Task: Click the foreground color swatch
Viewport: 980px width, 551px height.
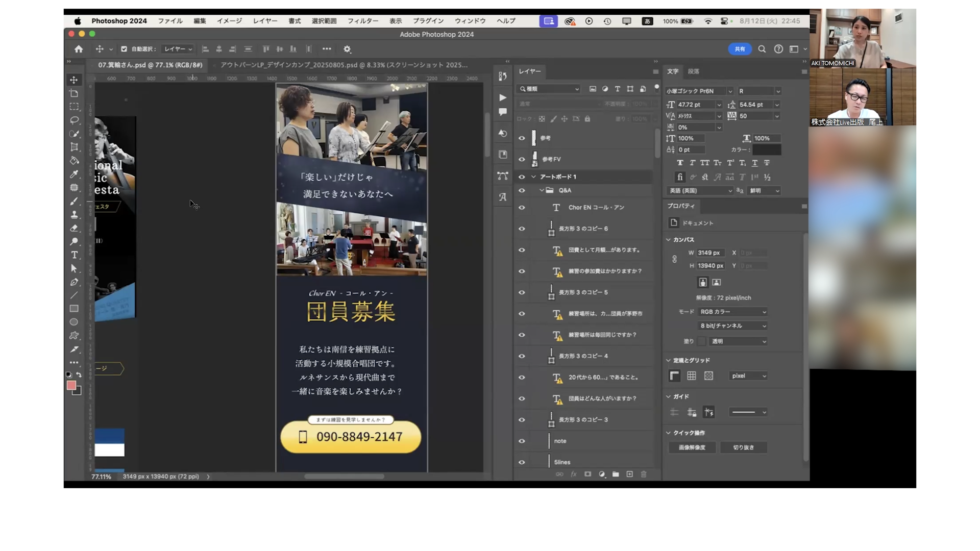Action: pos(71,385)
